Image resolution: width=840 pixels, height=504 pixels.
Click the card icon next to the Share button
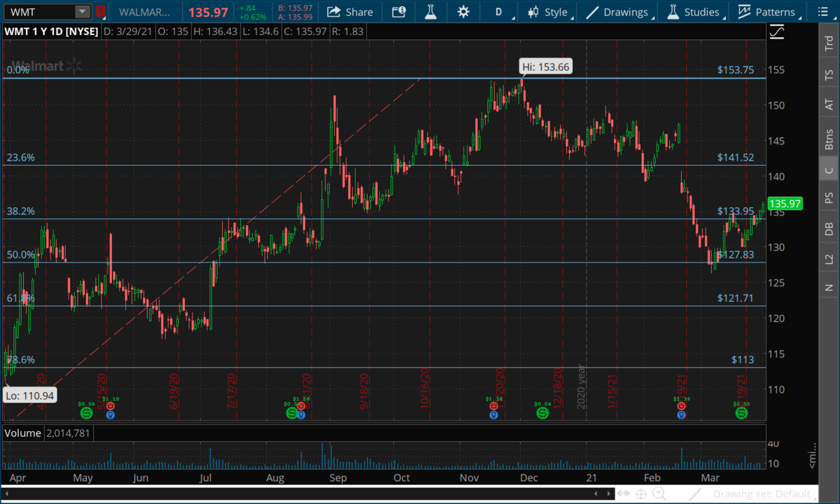[x=399, y=12]
